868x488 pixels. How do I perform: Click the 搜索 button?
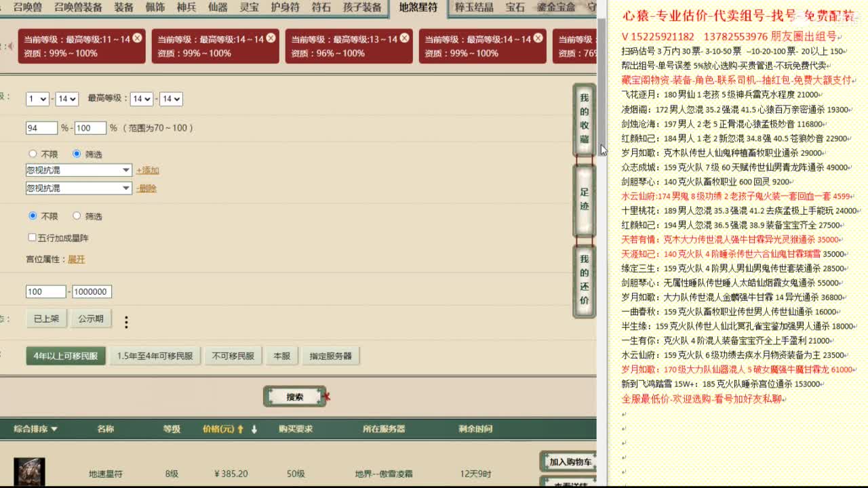pyautogui.click(x=294, y=396)
